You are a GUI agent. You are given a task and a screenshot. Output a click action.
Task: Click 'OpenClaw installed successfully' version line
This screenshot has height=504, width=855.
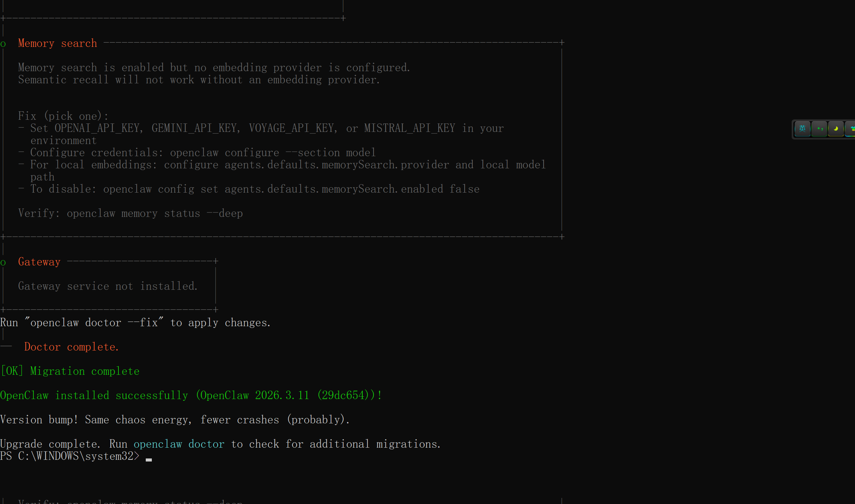[191, 395]
